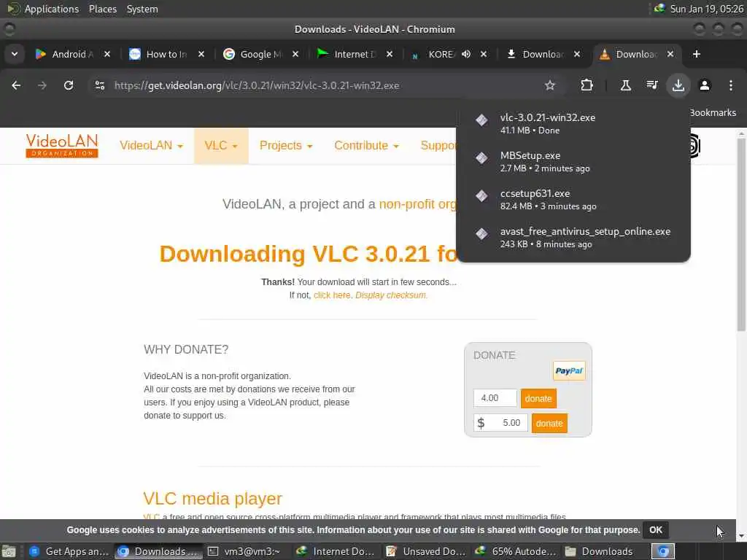This screenshot has height=560, width=747.
Task: Click the Bookmarks label in bookmarks bar
Action: point(713,113)
